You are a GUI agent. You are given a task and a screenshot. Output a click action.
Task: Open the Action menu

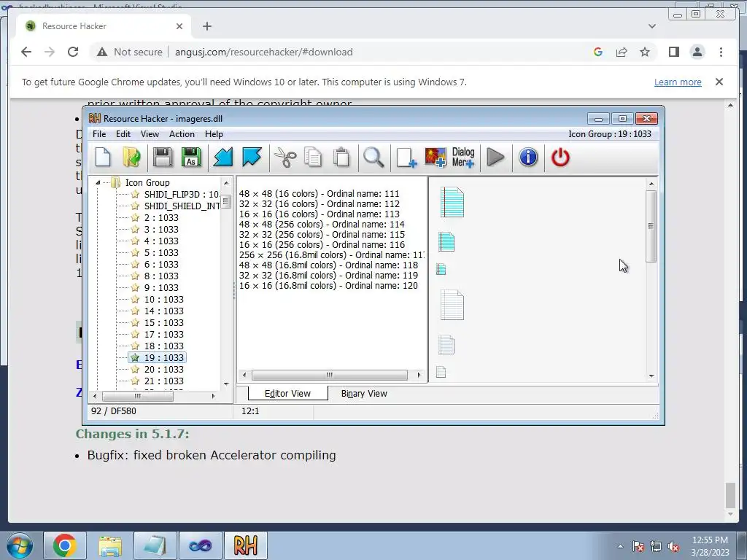click(x=182, y=134)
